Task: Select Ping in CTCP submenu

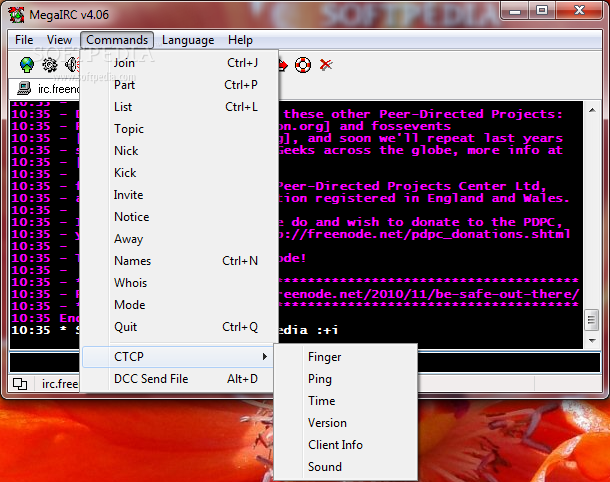Action: [346, 379]
